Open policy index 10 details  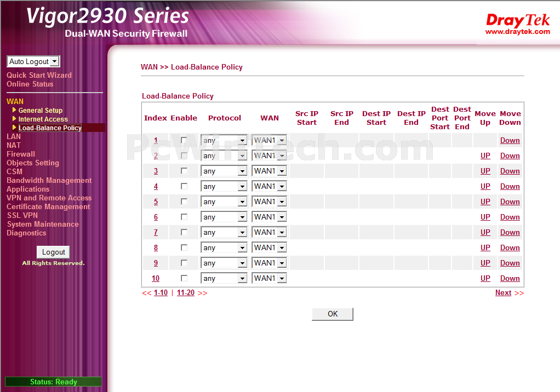coord(156,279)
